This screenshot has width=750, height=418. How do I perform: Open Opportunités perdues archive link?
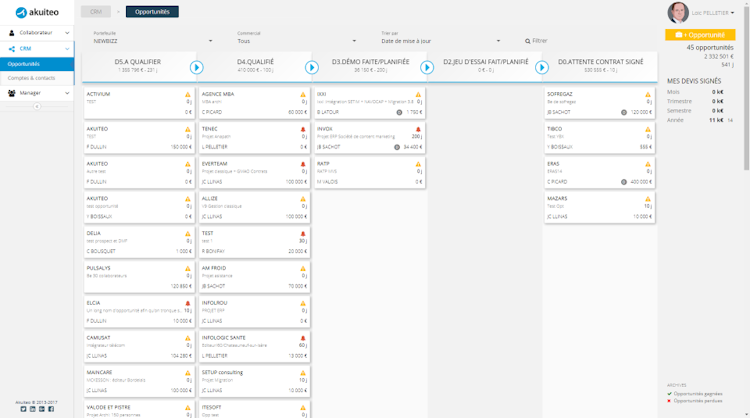(x=697, y=401)
